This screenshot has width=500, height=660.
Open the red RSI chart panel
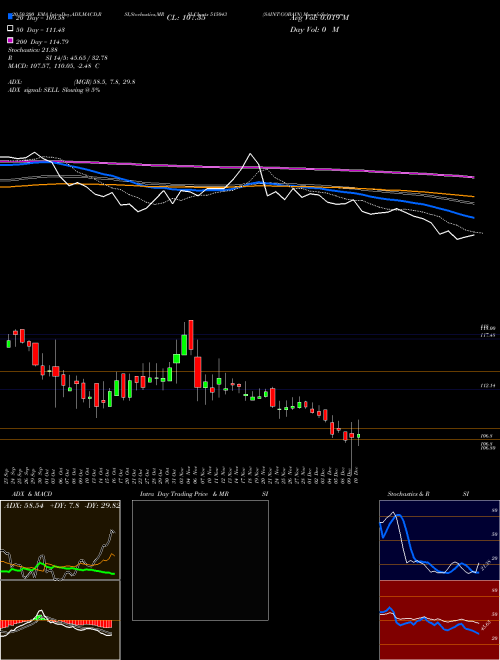pyautogui.click(x=439, y=620)
